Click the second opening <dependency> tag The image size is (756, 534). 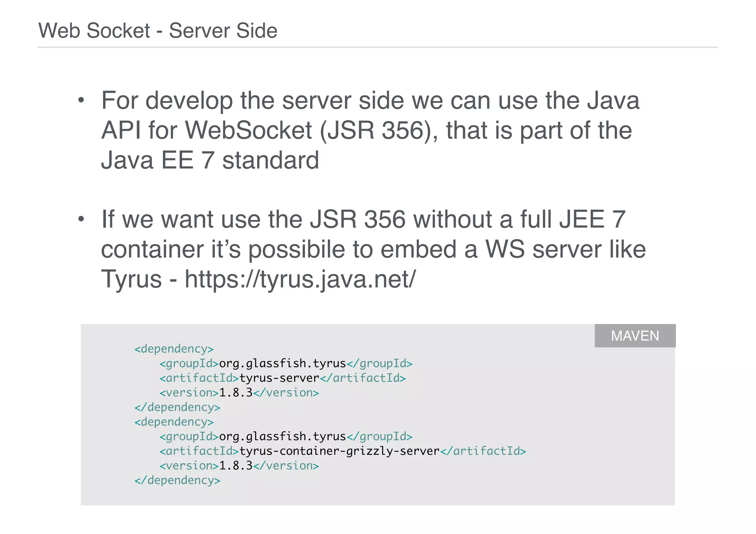174,422
